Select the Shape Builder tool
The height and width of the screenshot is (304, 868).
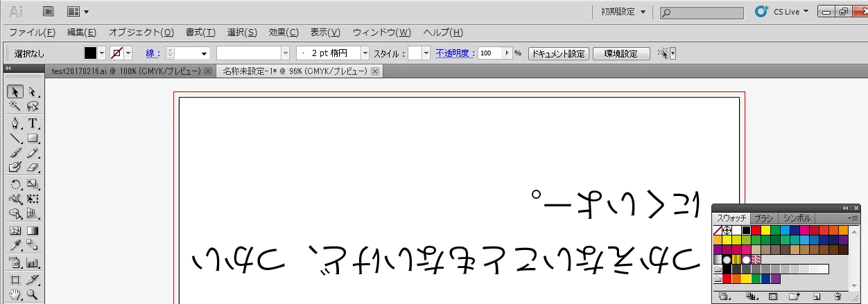click(15, 213)
